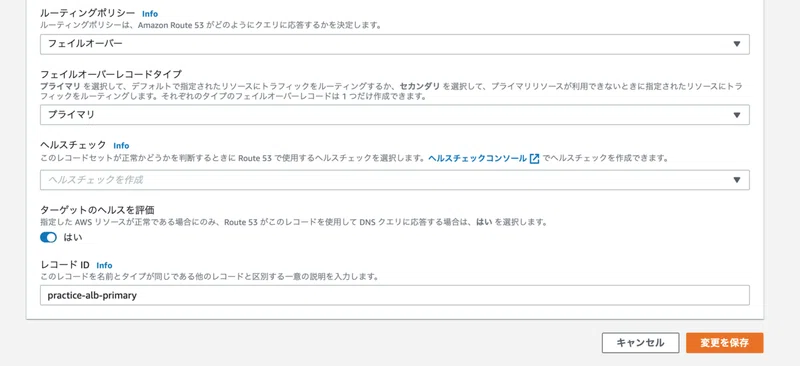Screen dimensions: 800x366
Task: Click Info link next to ヘルスチェック
Action: [x=121, y=145]
